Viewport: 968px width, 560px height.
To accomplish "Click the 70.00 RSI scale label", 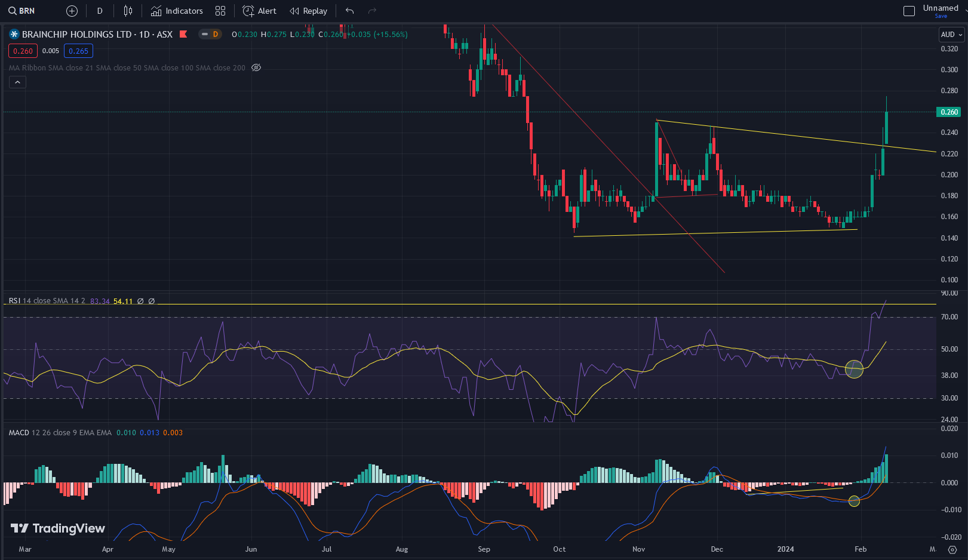I will (x=949, y=317).
